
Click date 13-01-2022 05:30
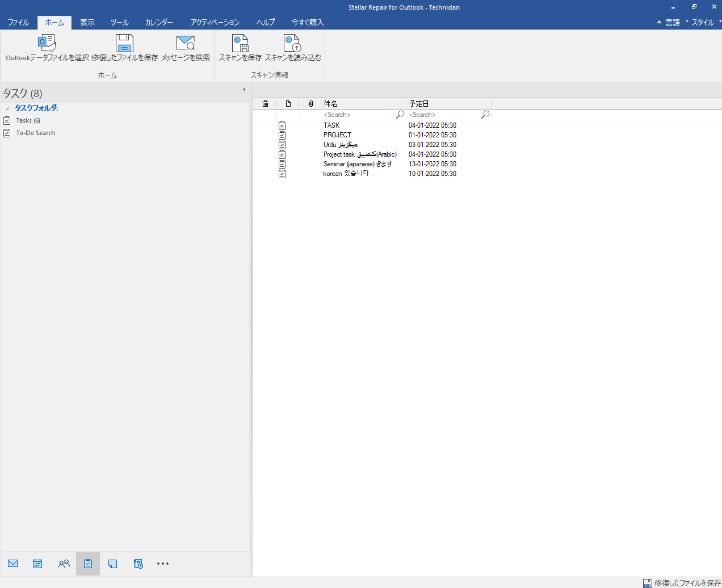pyautogui.click(x=433, y=164)
